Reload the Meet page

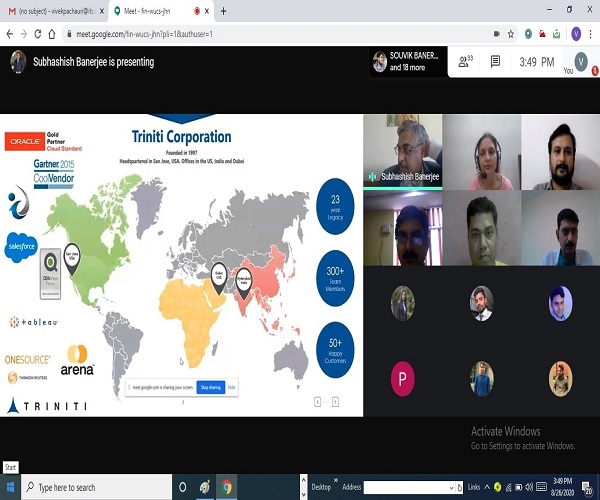(38, 34)
